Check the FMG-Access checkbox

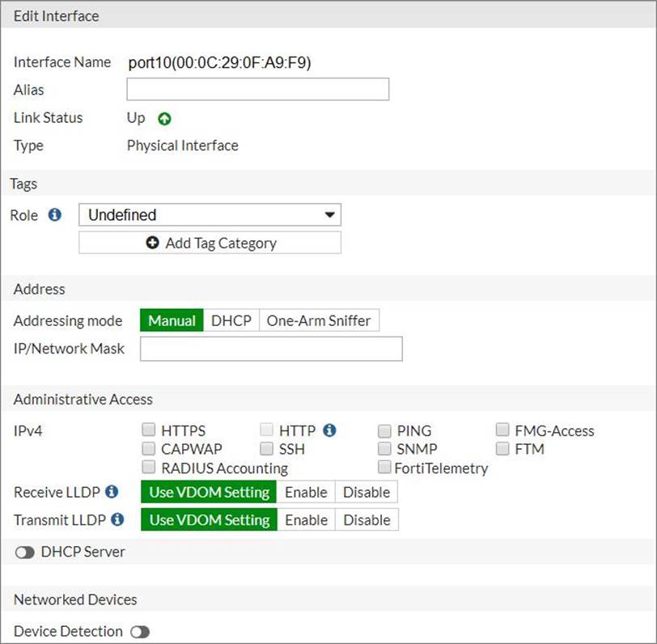point(502,430)
